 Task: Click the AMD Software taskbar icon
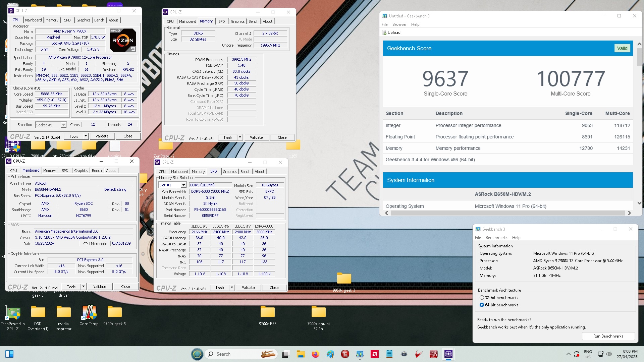(x=375, y=354)
